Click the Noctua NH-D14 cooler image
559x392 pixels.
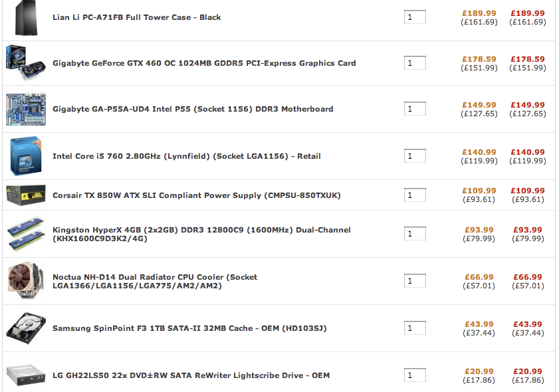(x=26, y=281)
